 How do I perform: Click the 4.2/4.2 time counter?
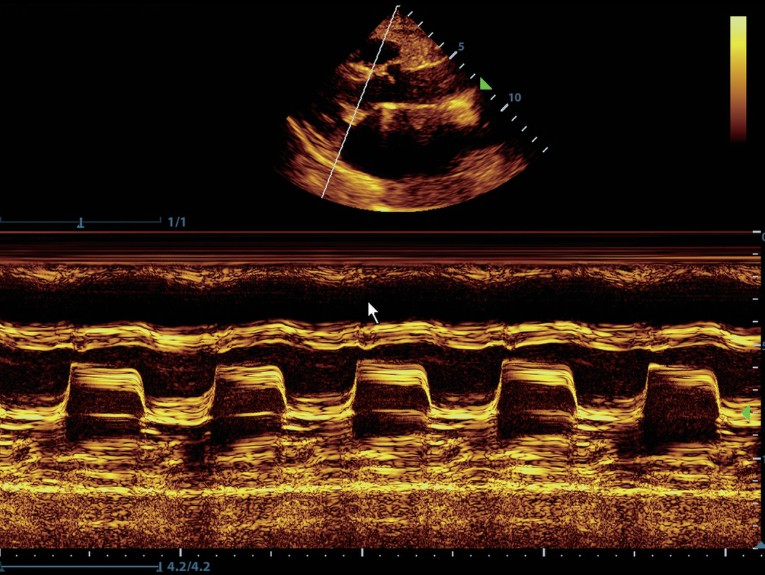click(x=187, y=566)
